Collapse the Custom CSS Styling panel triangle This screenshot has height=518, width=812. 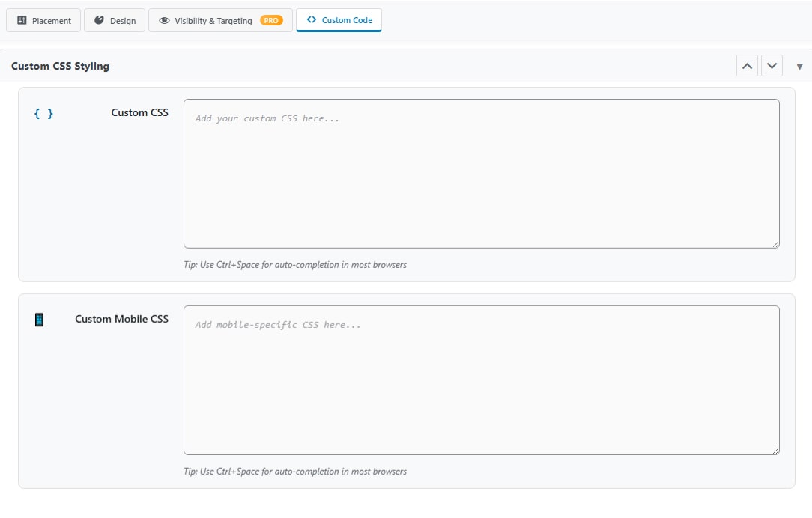pyautogui.click(x=799, y=67)
